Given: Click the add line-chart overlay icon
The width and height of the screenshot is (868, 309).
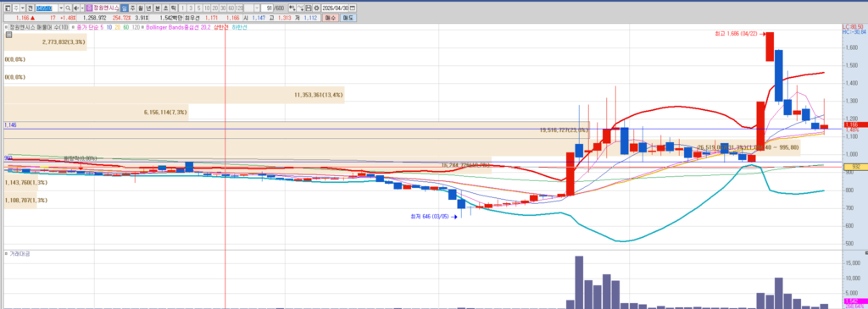Looking at the screenshot, I should point(300,8).
